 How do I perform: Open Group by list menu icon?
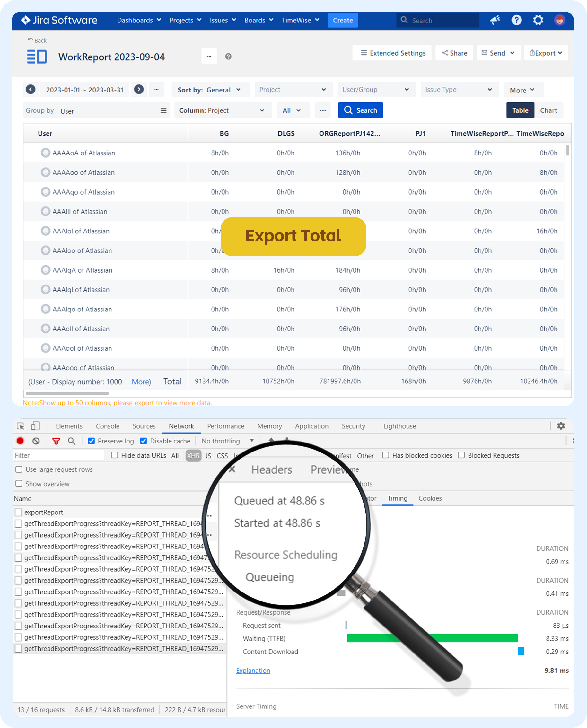[163, 110]
